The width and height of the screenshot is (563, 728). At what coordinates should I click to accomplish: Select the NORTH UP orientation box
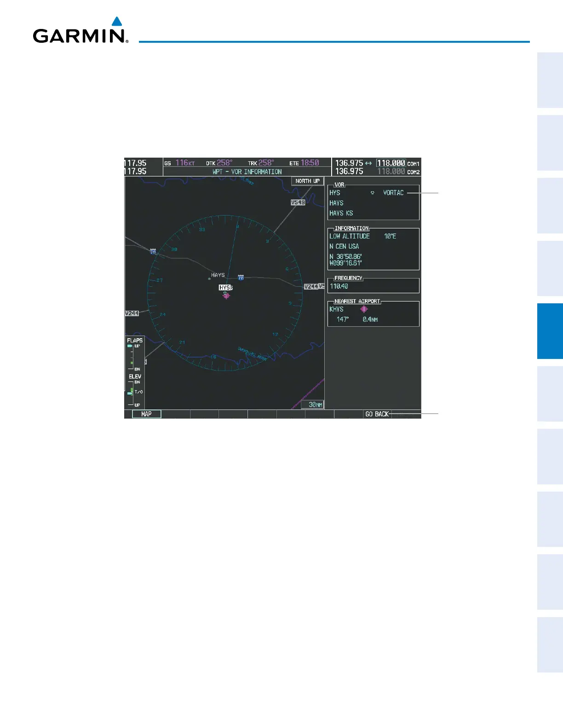(x=308, y=181)
